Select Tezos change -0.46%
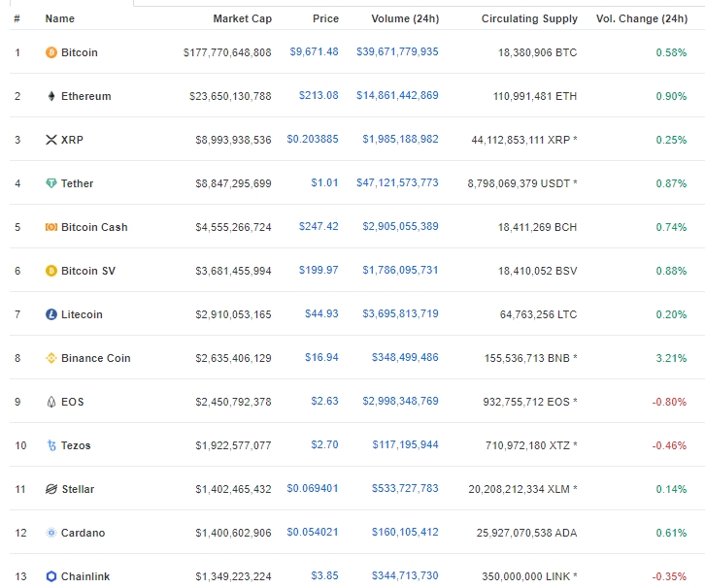The image size is (705, 588). (x=669, y=445)
